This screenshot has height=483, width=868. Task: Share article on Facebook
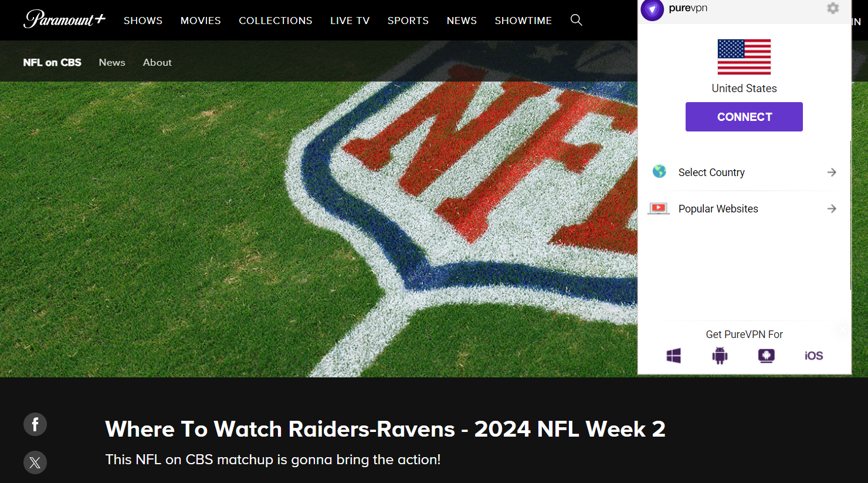[x=35, y=424]
